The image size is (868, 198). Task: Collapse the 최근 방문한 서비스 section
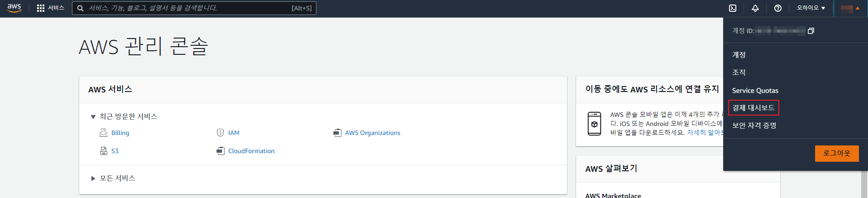tap(93, 117)
